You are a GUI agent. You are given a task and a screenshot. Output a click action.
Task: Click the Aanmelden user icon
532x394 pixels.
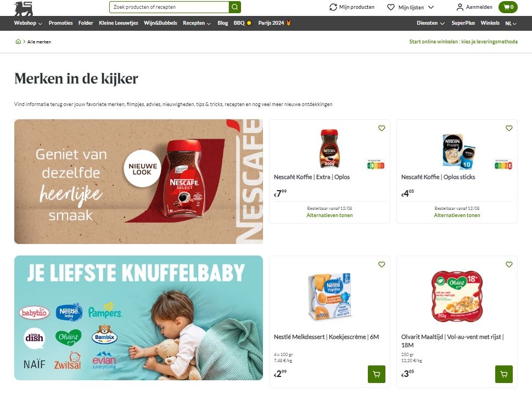point(460,7)
